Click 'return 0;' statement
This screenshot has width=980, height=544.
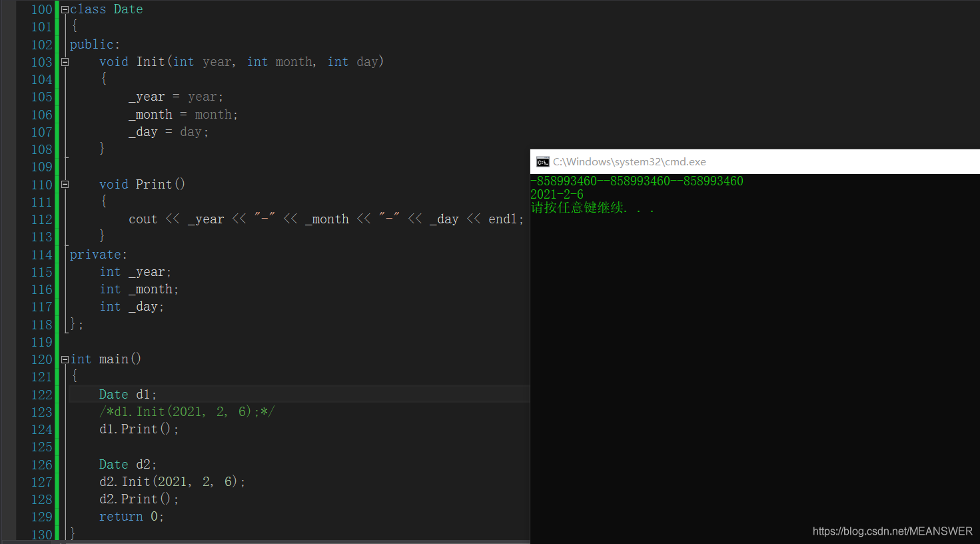[132, 517]
